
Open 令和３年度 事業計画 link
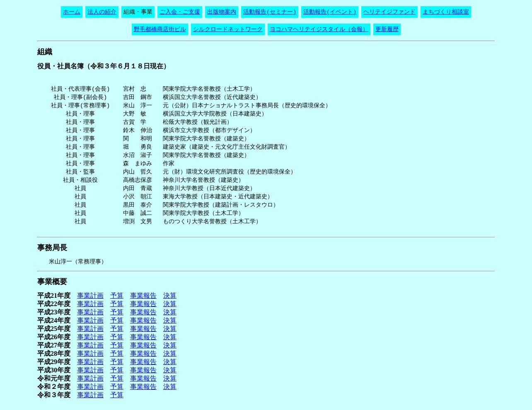[90, 395]
